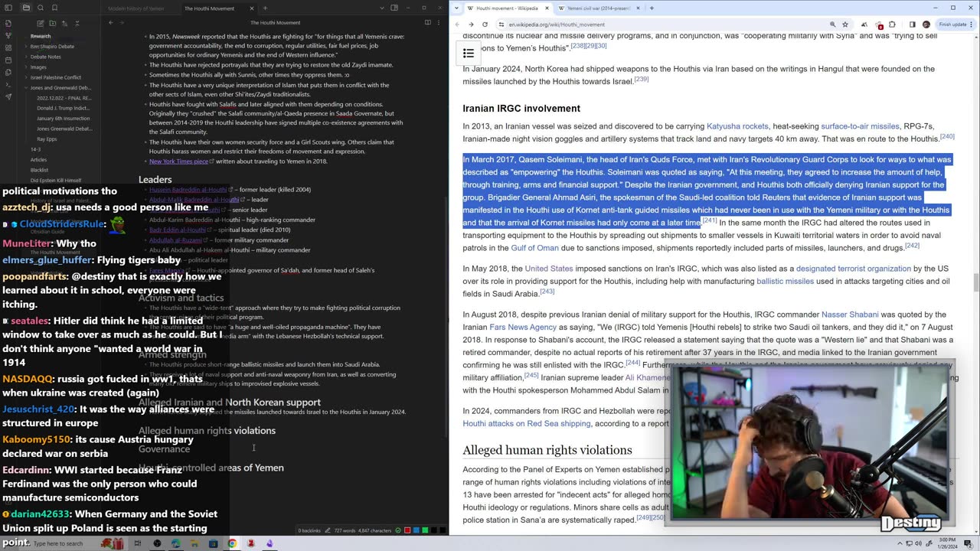Open more options for The Houthi Movement note
The height and width of the screenshot is (551, 980).
click(439, 23)
